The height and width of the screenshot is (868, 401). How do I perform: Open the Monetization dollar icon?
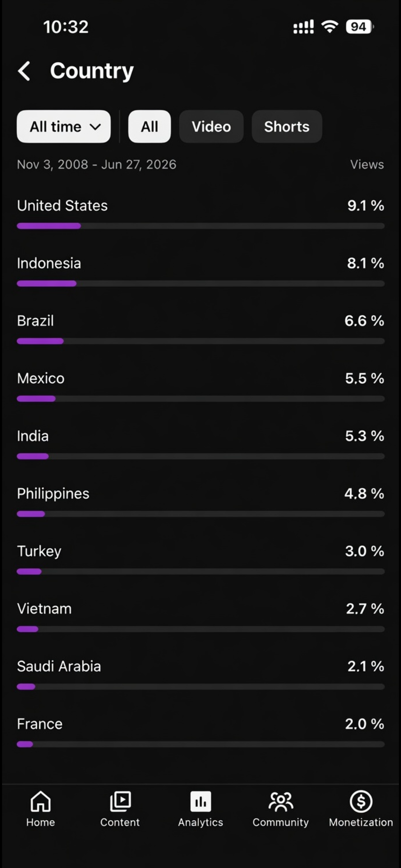(361, 801)
